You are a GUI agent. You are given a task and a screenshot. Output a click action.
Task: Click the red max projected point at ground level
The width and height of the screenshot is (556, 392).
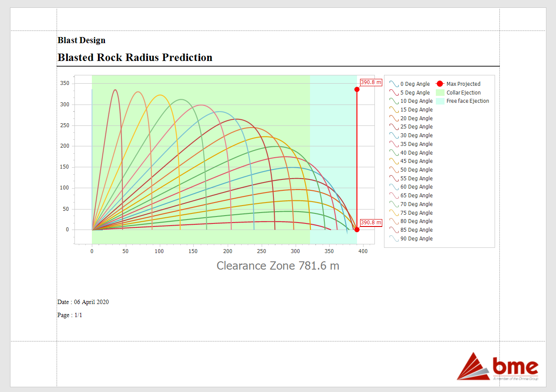[357, 230]
